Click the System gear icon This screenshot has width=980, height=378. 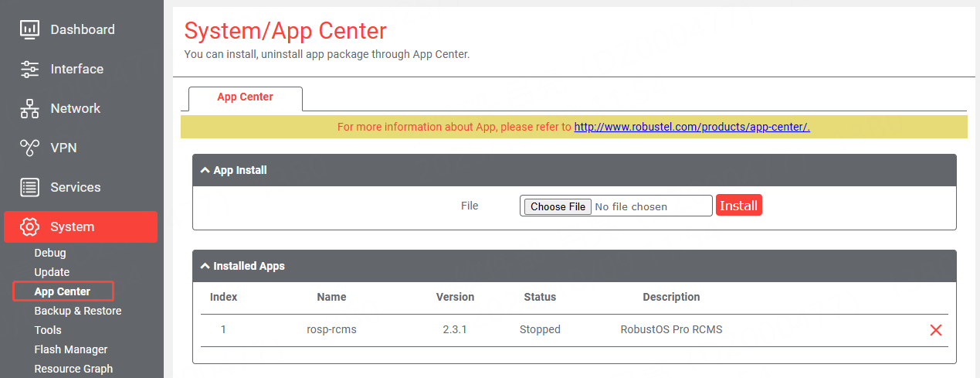pyautogui.click(x=30, y=226)
